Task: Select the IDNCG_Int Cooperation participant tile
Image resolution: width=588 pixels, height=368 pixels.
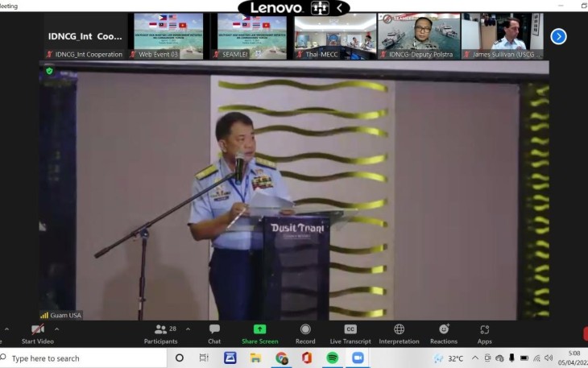Action: [85, 36]
